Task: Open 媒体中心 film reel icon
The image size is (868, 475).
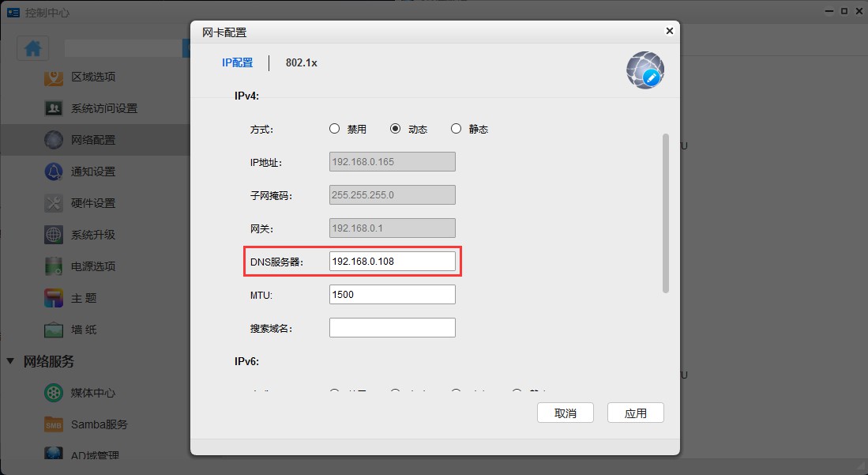Action: 53,393
